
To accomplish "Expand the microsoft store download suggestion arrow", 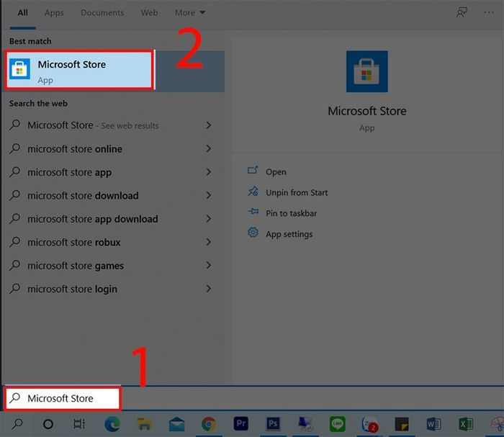I will pyautogui.click(x=209, y=195).
